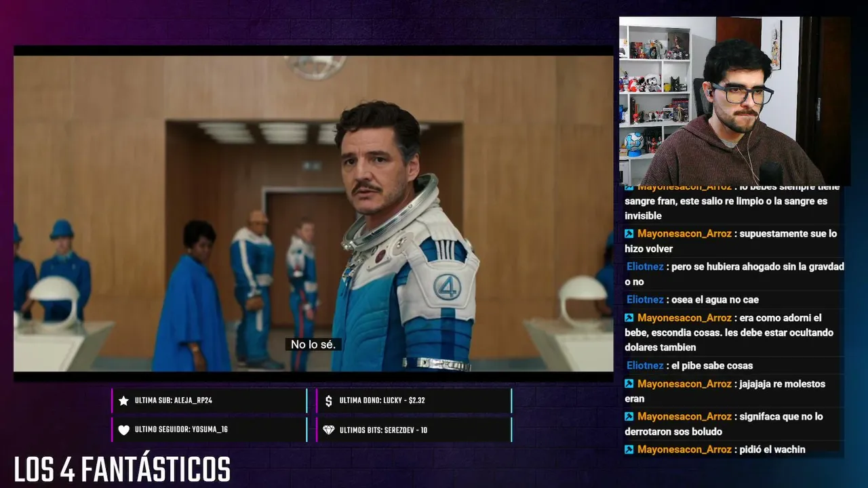Image resolution: width=868 pixels, height=488 pixels.
Task: Open Eliotnez's name on the "pero se hubiera" message
Action: pyautogui.click(x=645, y=267)
